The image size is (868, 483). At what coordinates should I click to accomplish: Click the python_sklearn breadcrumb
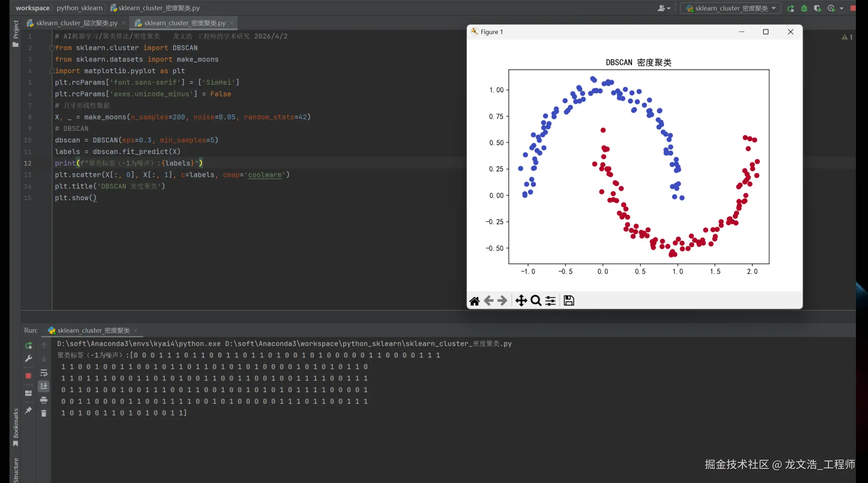tap(80, 8)
